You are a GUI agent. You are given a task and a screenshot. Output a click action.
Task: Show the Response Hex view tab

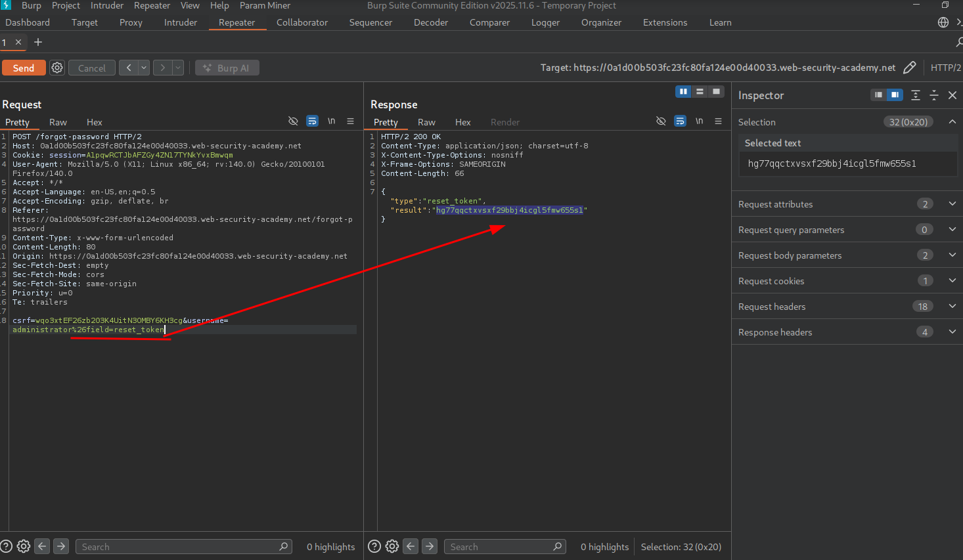point(463,122)
